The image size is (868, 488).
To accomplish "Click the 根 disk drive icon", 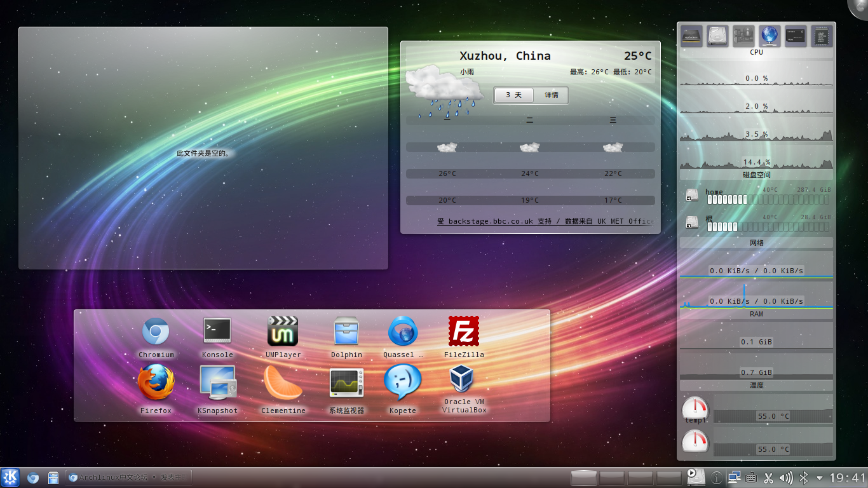I will [693, 222].
